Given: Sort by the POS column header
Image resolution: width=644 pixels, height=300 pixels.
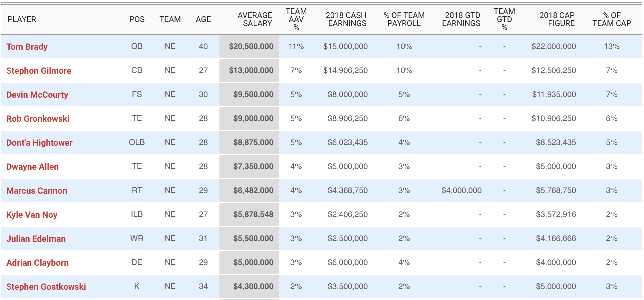Looking at the screenshot, I should pos(137,19).
